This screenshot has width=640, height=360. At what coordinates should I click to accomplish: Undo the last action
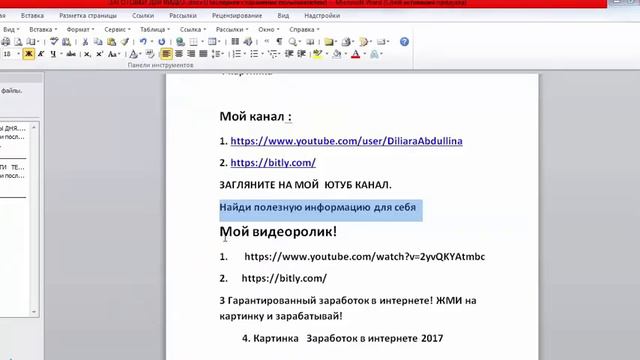click(143, 42)
